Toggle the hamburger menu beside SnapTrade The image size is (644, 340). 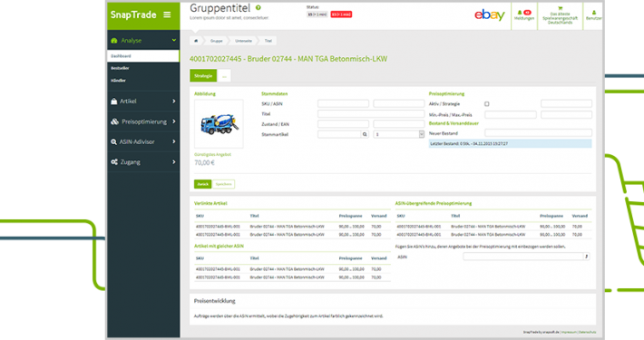point(167,15)
